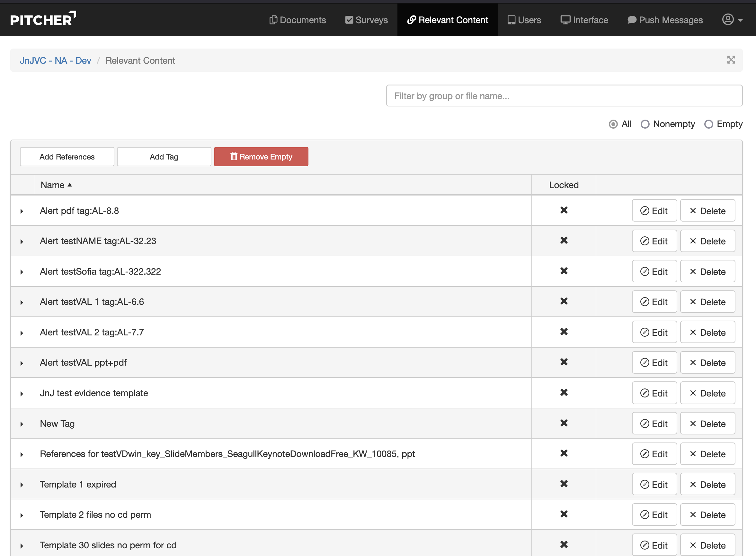This screenshot has height=556, width=756.
Task: Click the filter by group or file name field
Action: (x=564, y=96)
